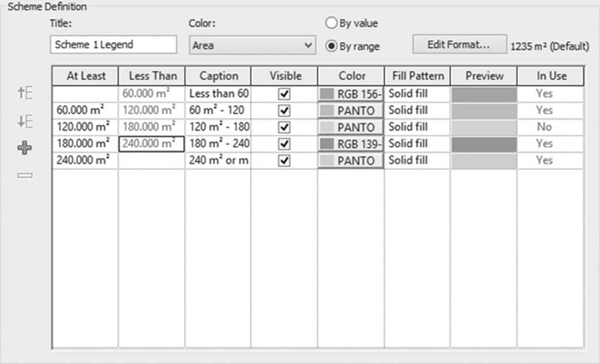Open the Color parameter dropdown showing Area
The image size is (600, 364).
[252, 45]
